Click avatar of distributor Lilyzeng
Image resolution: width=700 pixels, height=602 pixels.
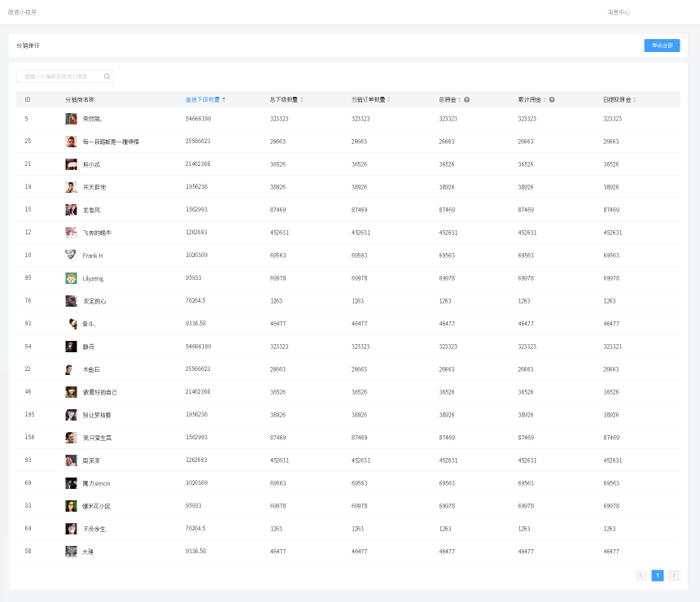[x=71, y=278]
